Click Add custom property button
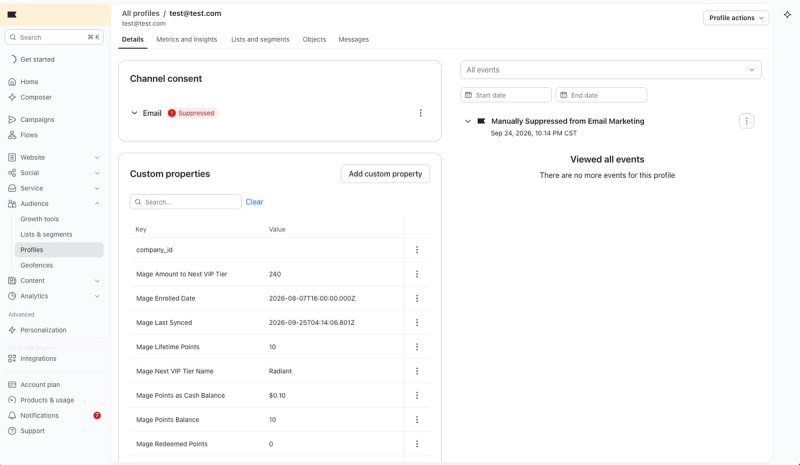The image size is (800, 465). tap(385, 174)
